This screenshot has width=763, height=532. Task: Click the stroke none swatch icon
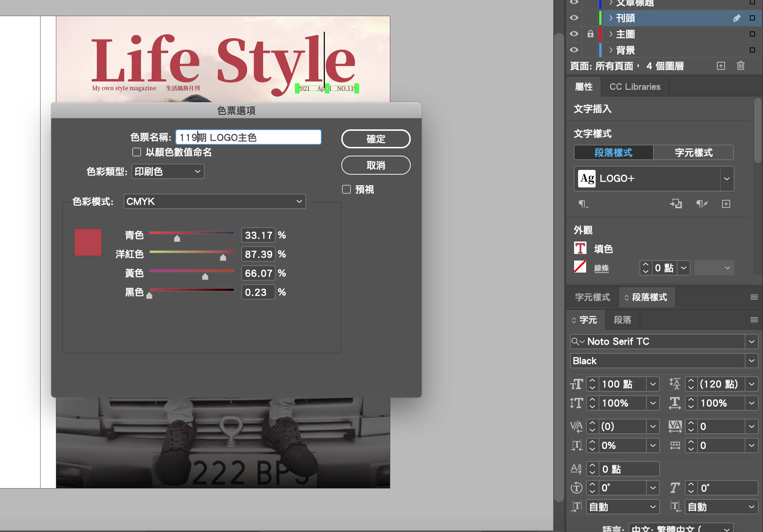(580, 267)
